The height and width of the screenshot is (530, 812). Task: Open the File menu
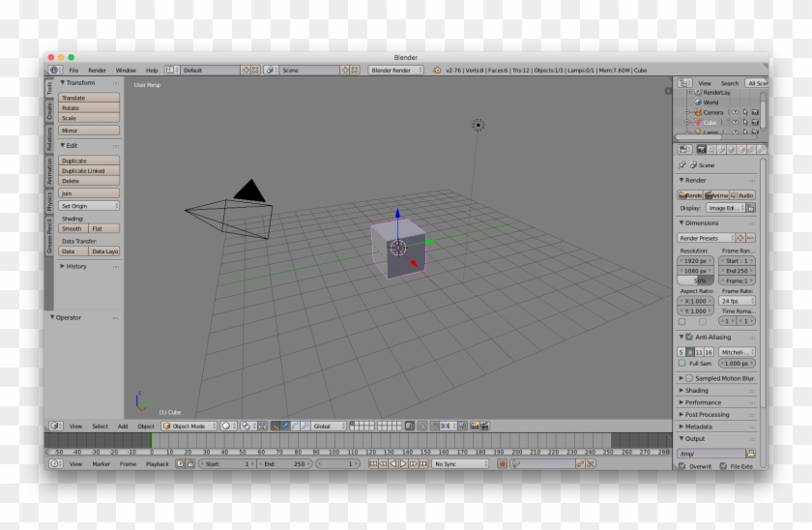click(x=73, y=70)
